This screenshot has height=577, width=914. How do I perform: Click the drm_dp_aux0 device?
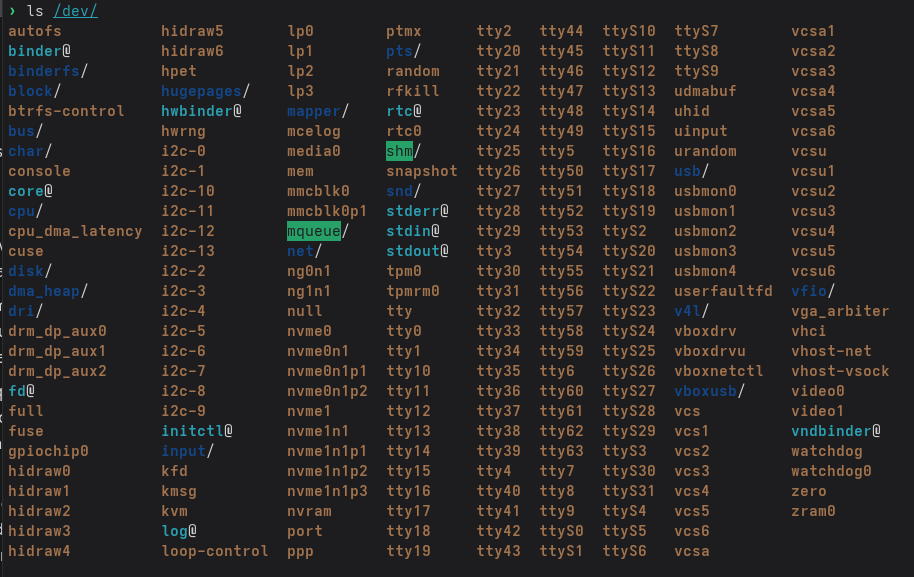pyautogui.click(x=57, y=331)
